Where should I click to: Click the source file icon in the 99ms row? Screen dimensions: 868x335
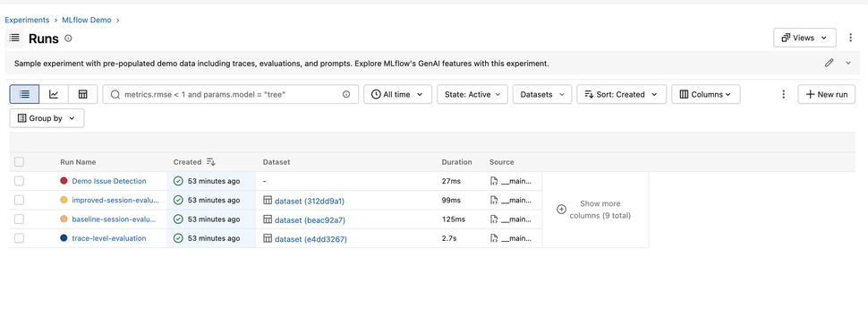click(x=494, y=200)
